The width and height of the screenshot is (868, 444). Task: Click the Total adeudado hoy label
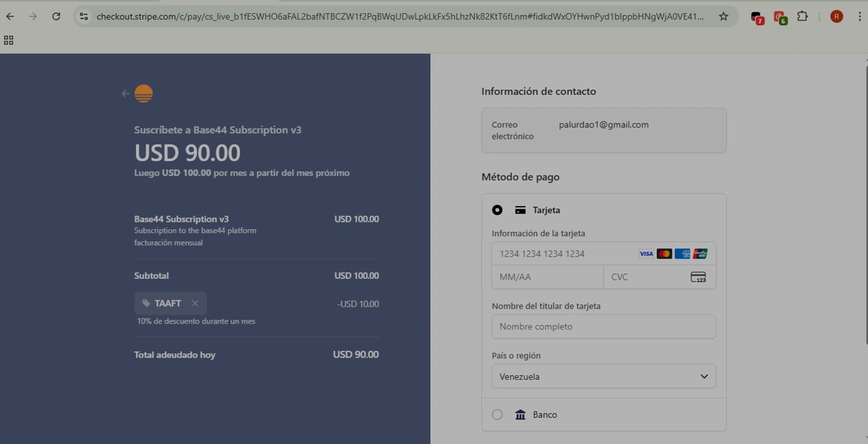coord(175,355)
